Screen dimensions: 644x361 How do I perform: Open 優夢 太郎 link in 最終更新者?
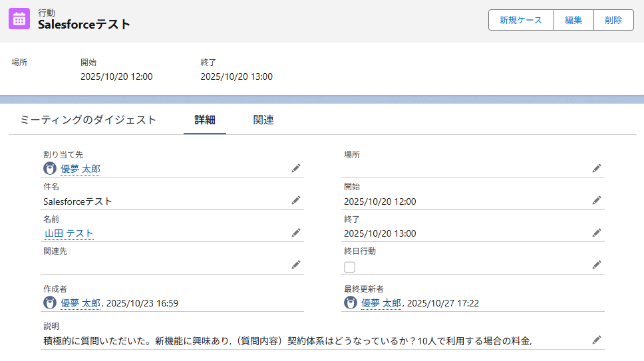coord(381,303)
